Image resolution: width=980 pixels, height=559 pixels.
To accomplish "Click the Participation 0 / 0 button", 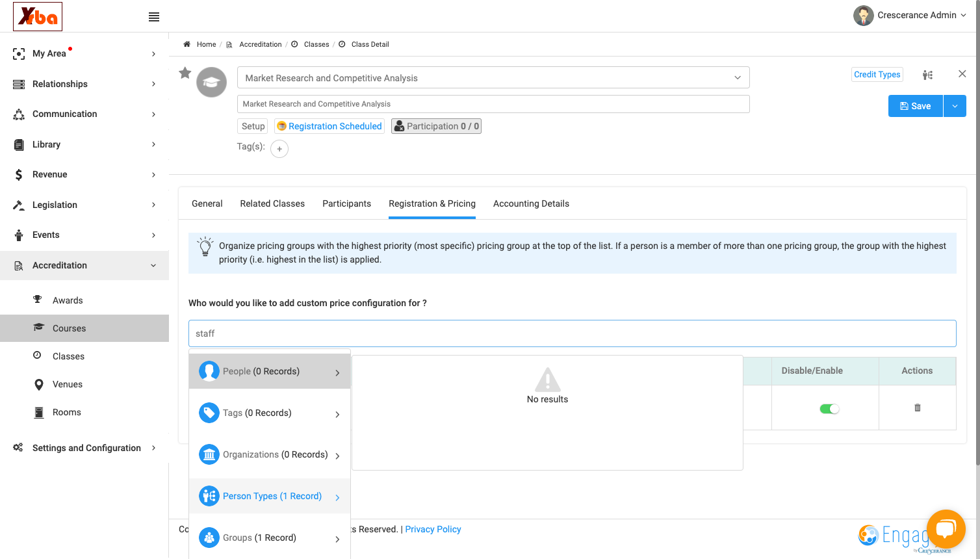I will coord(436,126).
